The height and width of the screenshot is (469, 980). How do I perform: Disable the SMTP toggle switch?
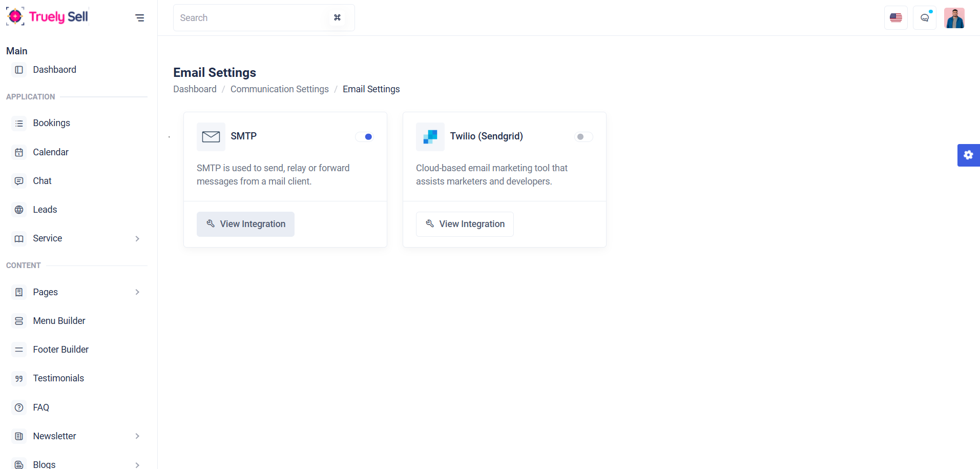coord(364,137)
